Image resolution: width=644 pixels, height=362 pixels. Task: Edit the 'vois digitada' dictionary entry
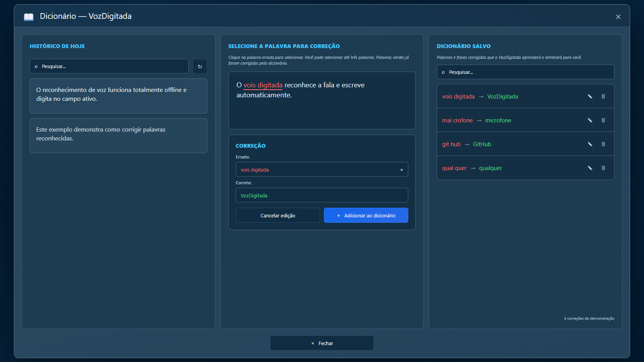click(x=590, y=97)
